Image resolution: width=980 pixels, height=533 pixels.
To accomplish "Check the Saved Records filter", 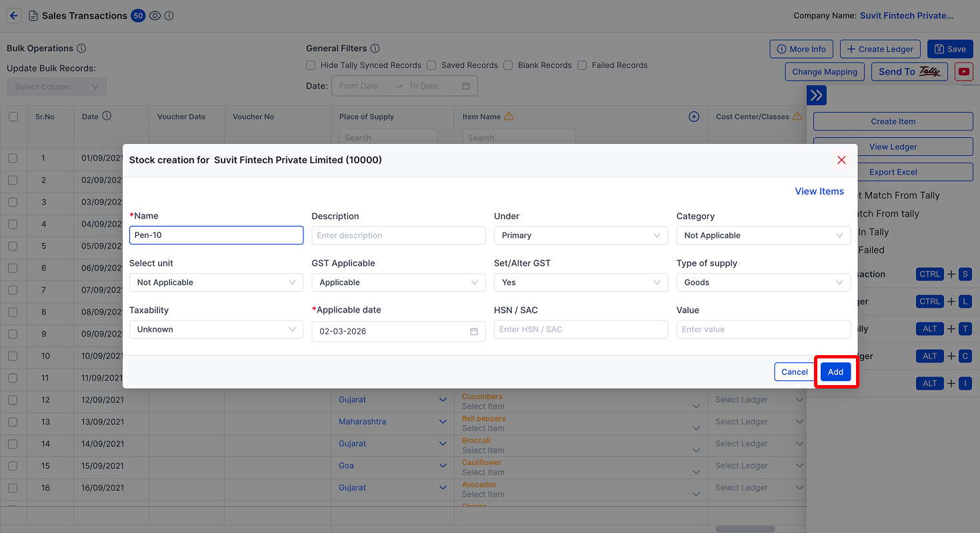I will click(x=431, y=65).
